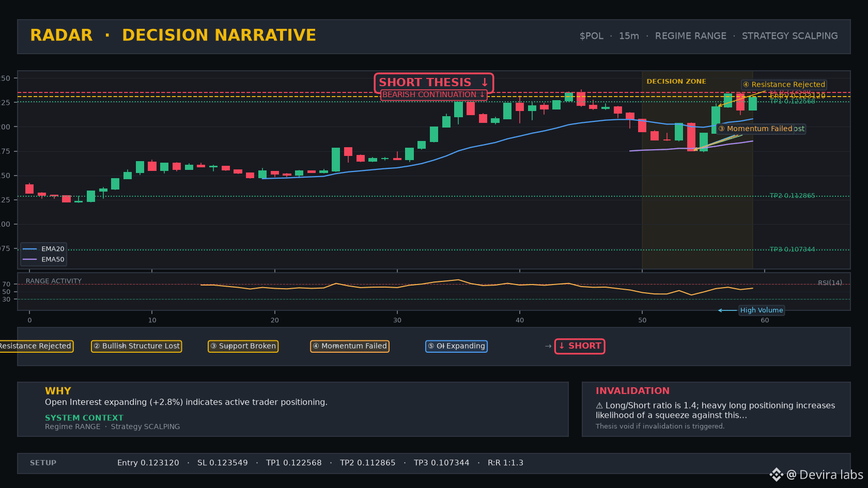This screenshot has width=868, height=488.
Task: Click the x-axis tick labeled 50
Action: (642, 320)
